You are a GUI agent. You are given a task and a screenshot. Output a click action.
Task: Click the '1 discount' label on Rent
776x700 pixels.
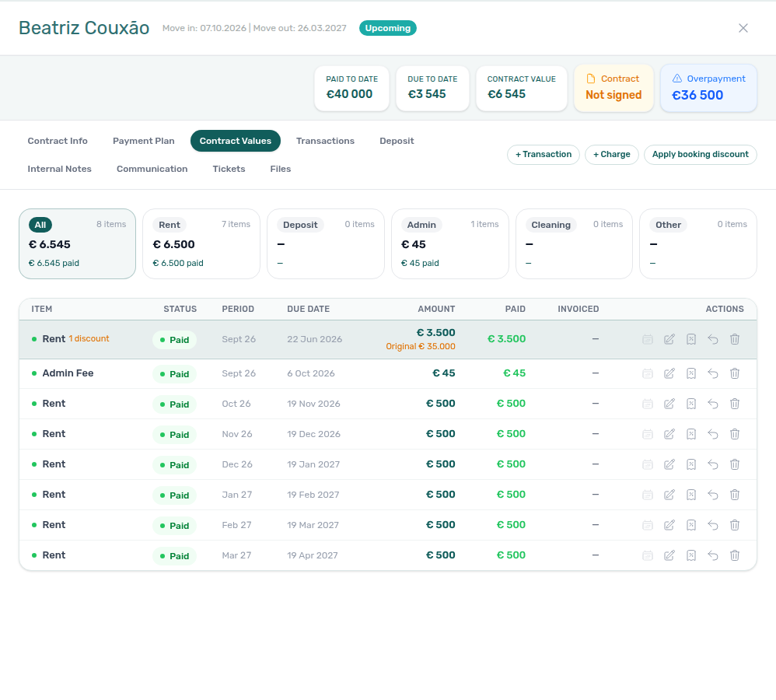[89, 338]
